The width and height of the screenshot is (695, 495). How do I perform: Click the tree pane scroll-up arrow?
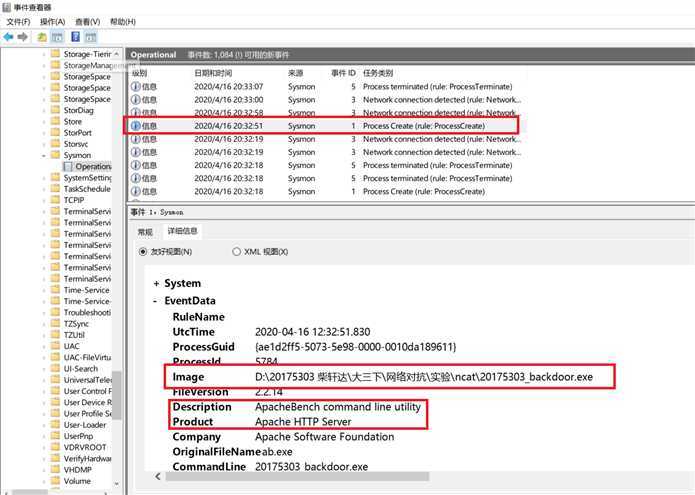point(117,54)
